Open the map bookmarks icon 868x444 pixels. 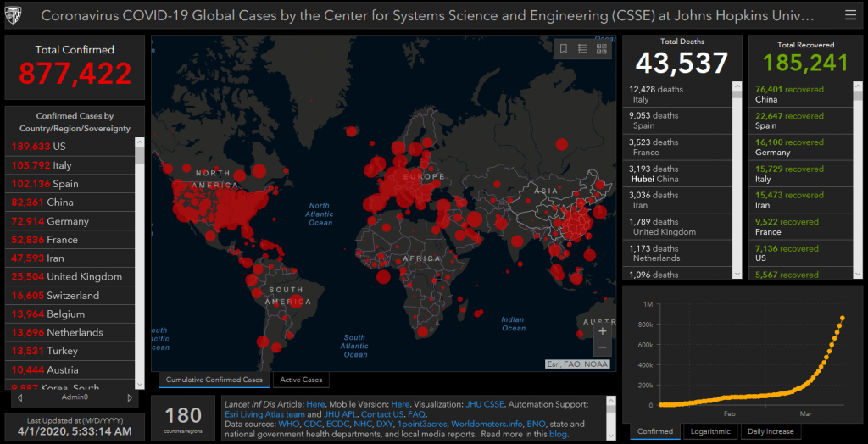click(564, 48)
